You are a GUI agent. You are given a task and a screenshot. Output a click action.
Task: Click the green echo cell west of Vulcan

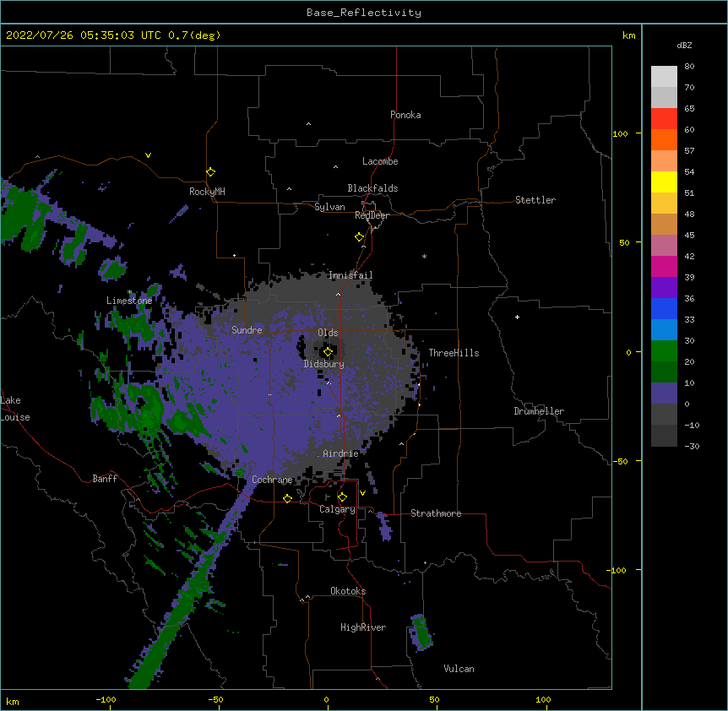[x=421, y=632]
